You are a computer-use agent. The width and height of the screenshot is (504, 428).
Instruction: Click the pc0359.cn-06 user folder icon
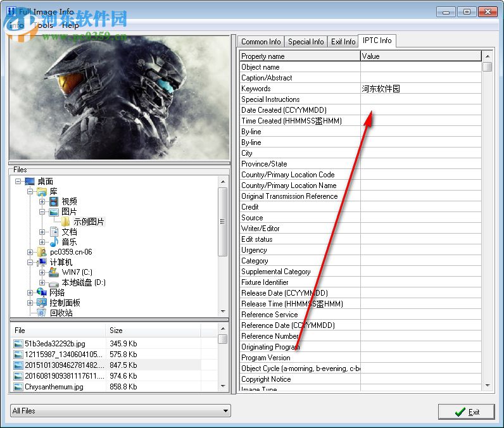(x=42, y=252)
